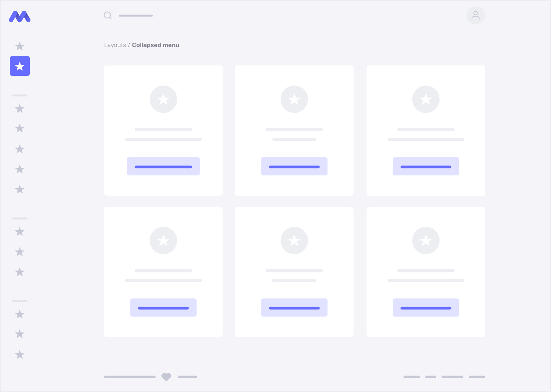This screenshot has height=392, width=551.
Task: Open the Layouts breadcrumb link
Action: (x=115, y=45)
